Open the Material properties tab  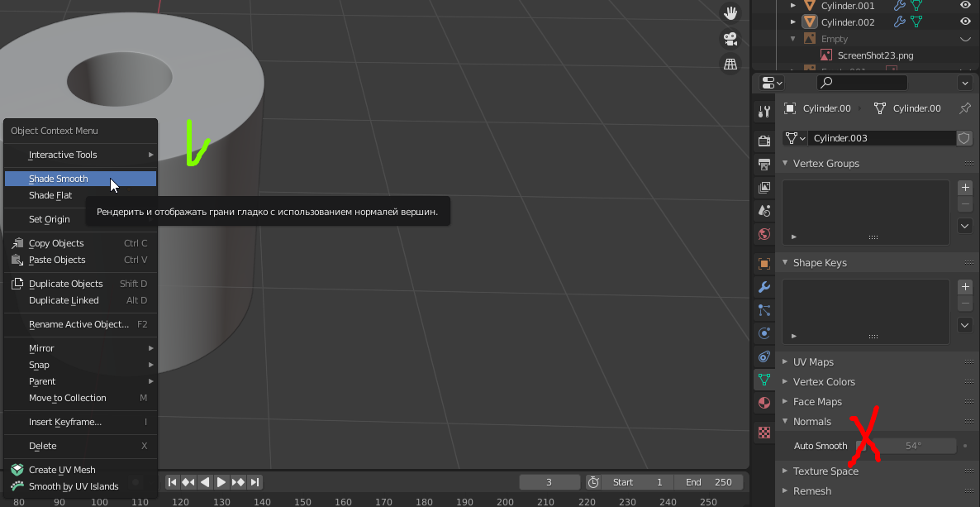click(764, 403)
